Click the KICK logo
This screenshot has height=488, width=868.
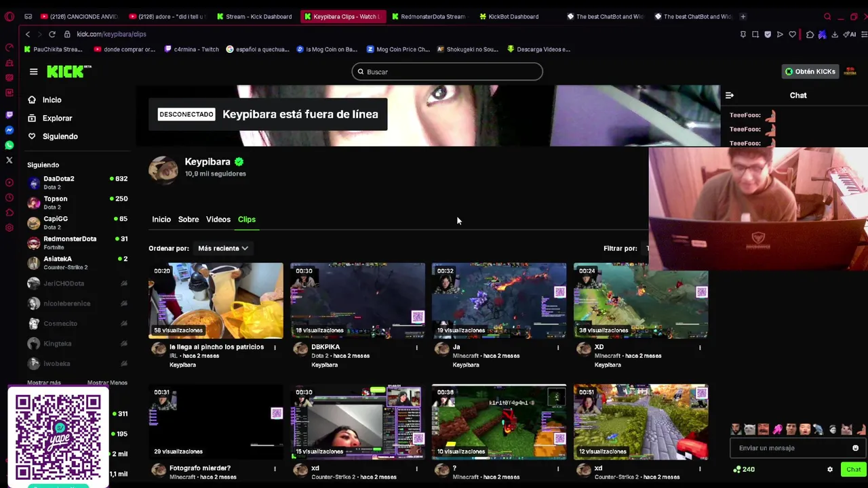point(68,71)
